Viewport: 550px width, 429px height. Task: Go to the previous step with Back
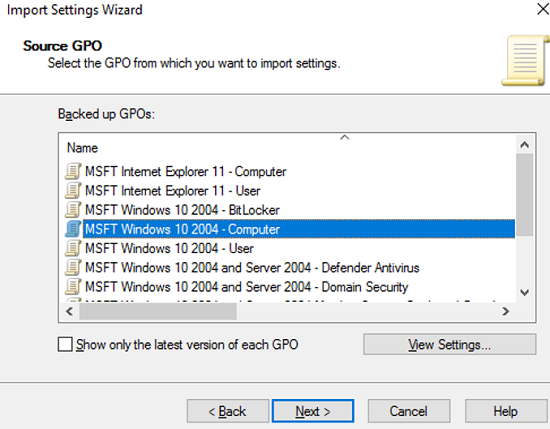tap(228, 411)
